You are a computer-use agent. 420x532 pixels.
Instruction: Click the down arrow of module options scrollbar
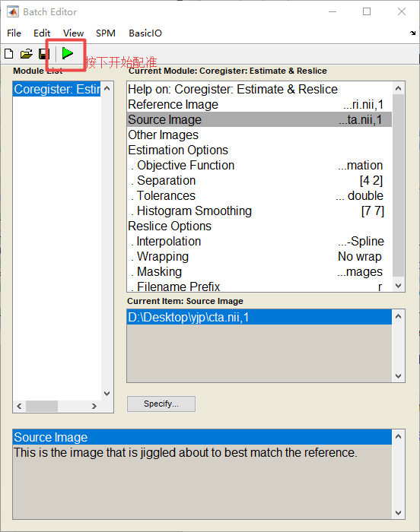click(399, 286)
